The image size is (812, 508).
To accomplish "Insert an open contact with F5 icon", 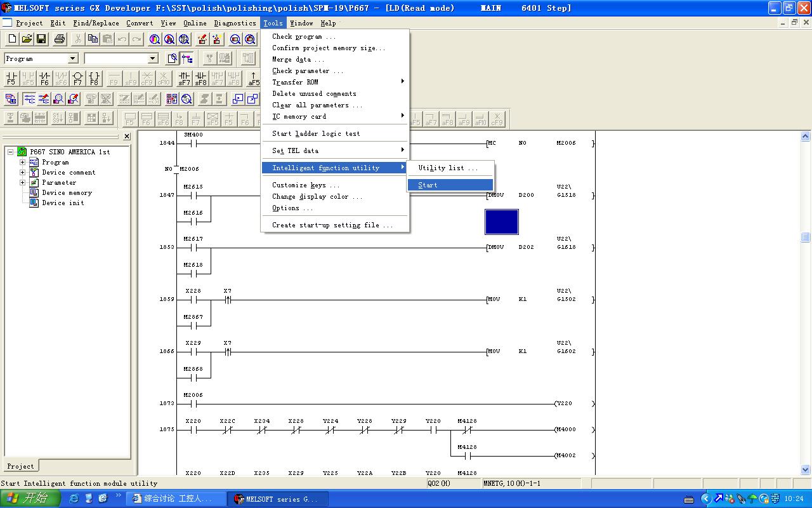I will pyautogui.click(x=11, y=79).
